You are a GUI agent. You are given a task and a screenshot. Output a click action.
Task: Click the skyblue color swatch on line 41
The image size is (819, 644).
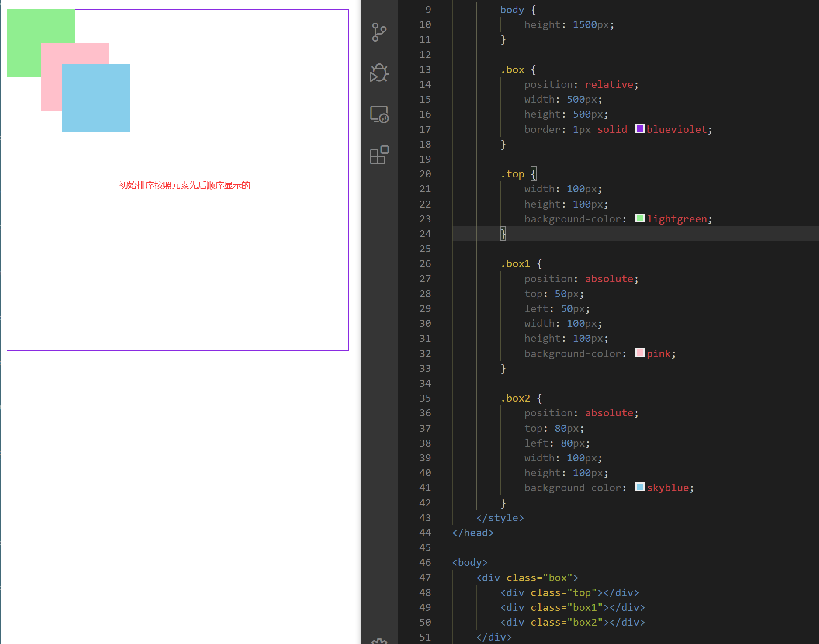click(x=640, y=487)
